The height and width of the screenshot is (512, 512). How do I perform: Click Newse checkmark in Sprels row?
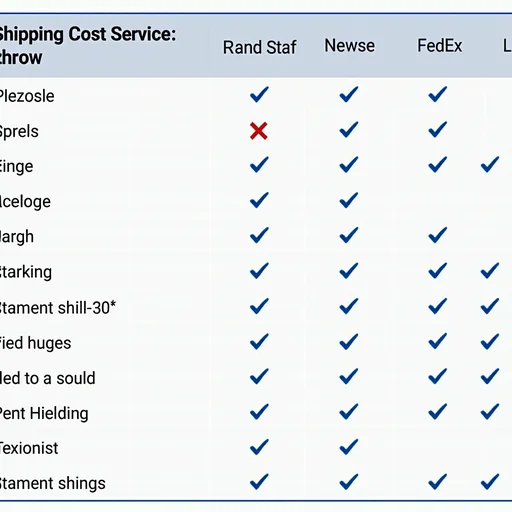point(349,130)
